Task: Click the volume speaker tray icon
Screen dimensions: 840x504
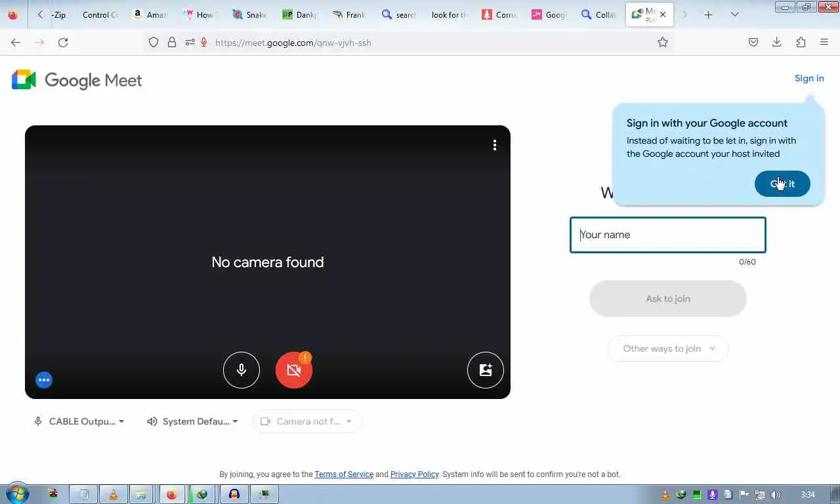Action: 776,494
